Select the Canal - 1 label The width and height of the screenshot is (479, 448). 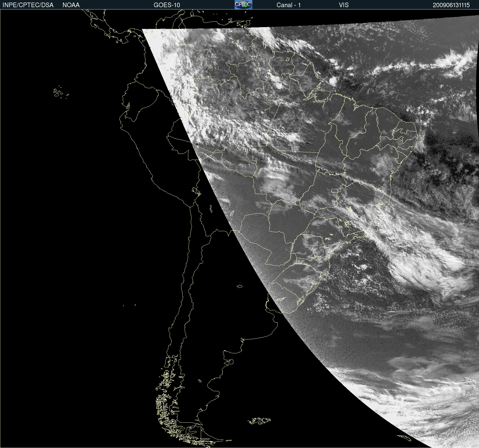[x=288, y=5]
